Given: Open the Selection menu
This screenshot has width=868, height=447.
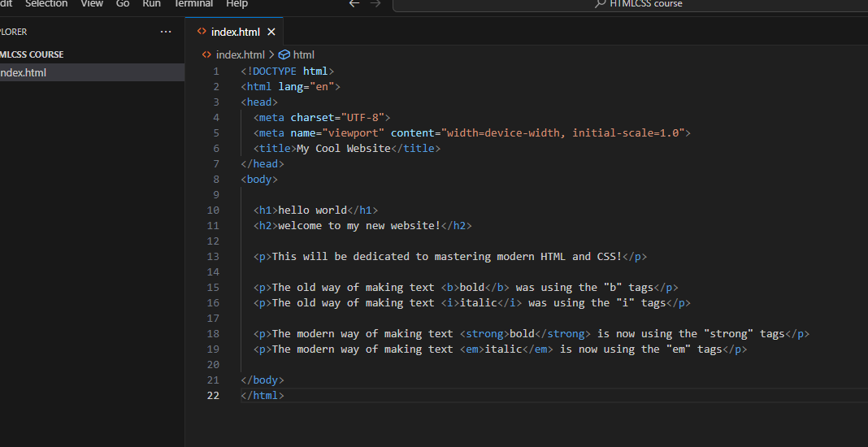Looking at the screenshot, I should (46, 4).
